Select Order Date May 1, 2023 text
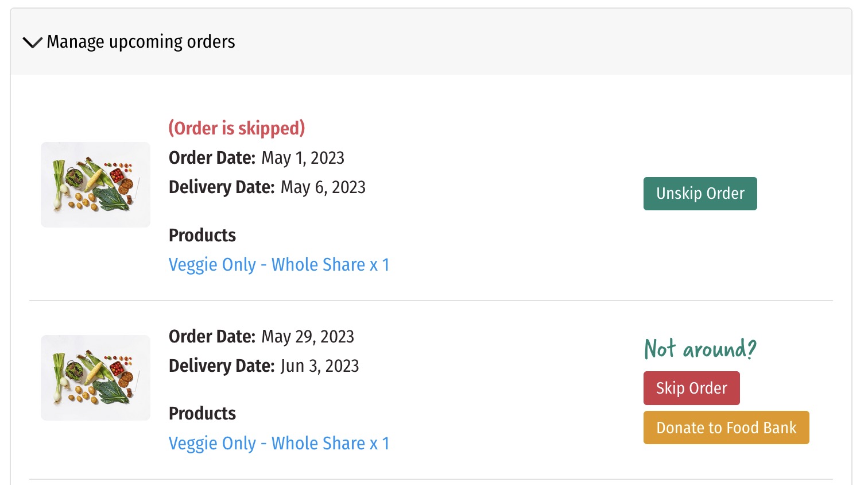868x485 pixels. 257,157
